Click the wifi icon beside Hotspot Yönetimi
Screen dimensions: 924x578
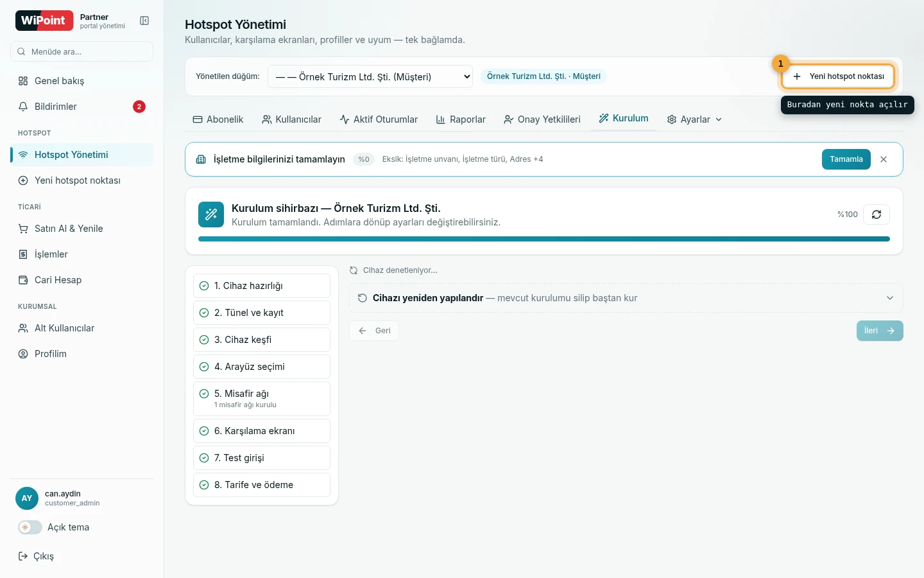23,155
